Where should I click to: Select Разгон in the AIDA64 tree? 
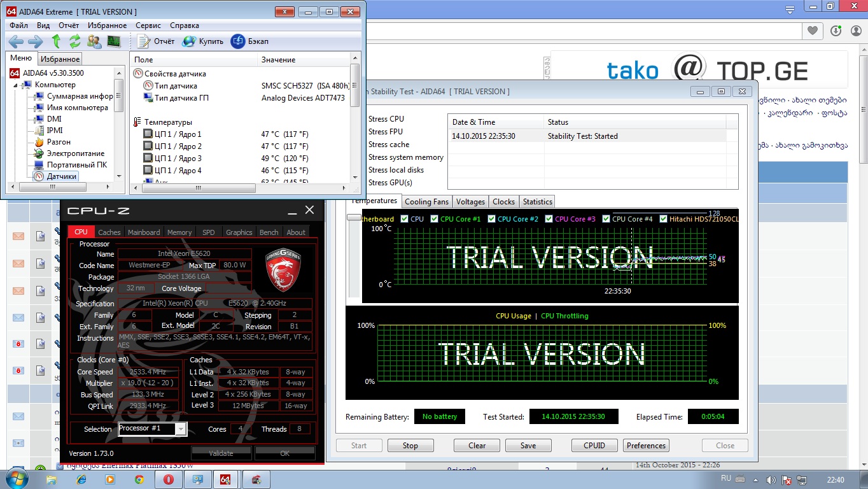pyautogui.click(x=59, y=142)
